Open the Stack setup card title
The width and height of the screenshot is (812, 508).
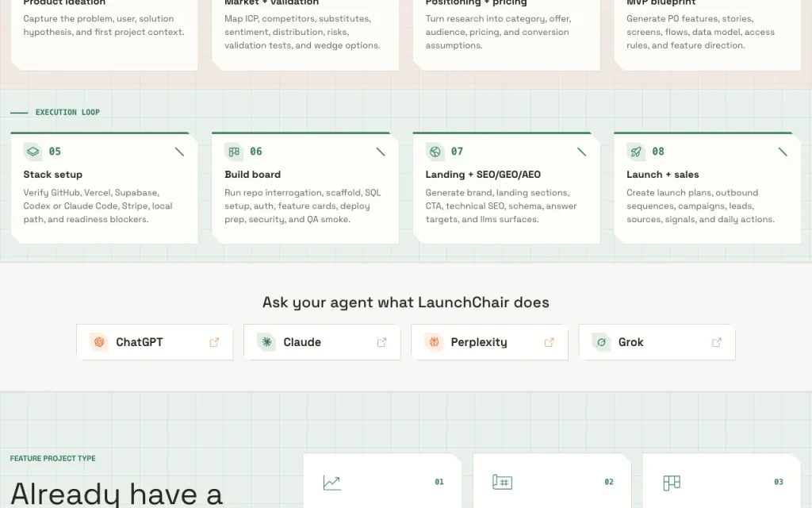tap(53, 175)
